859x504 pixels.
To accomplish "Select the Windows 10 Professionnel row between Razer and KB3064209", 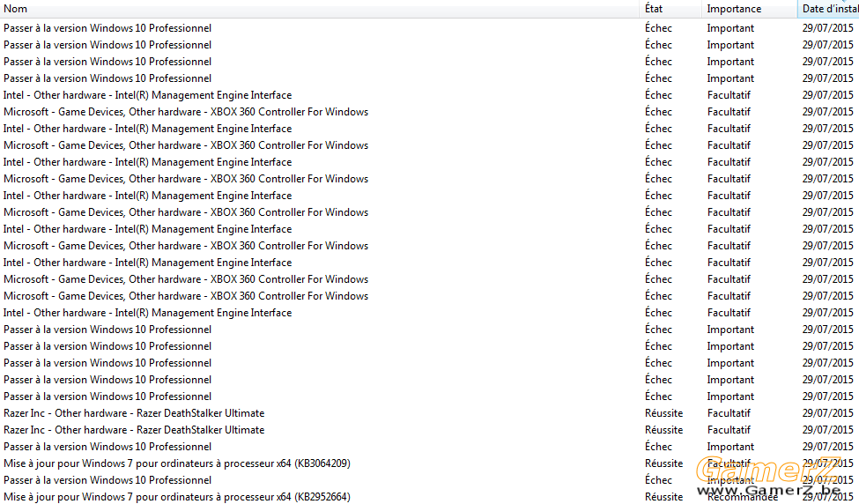I will pos(107,447).
